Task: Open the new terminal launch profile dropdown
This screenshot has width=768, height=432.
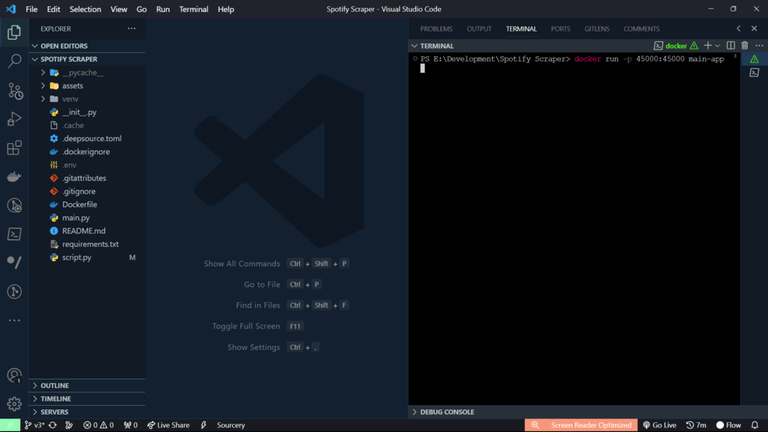Action: [x=718, y=46]
